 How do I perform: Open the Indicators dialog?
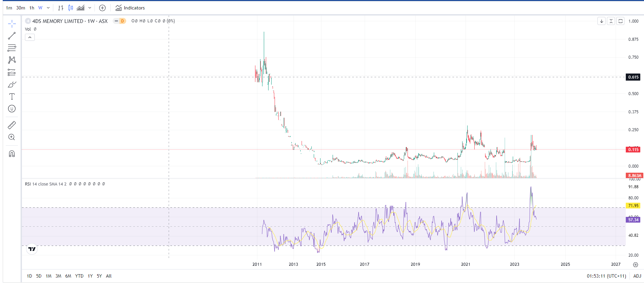[130, 8]
